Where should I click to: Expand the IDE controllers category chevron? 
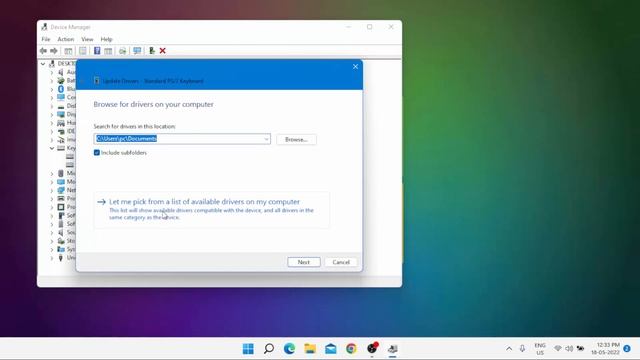click(52, 131)
